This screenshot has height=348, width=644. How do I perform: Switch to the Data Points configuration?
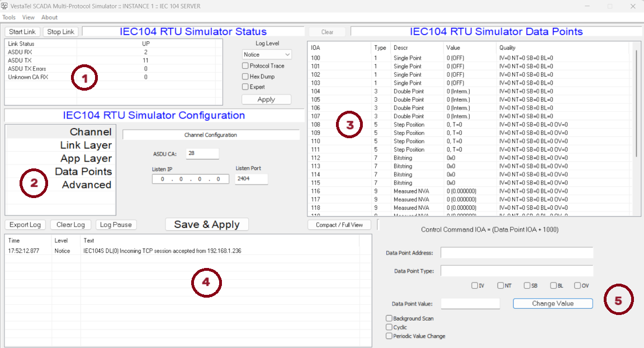[83, 171]
